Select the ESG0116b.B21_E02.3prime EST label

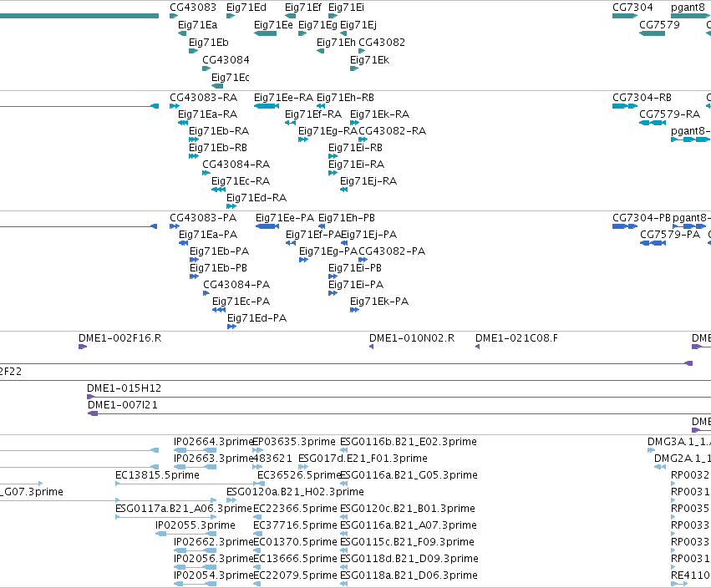tap(409, 442)
